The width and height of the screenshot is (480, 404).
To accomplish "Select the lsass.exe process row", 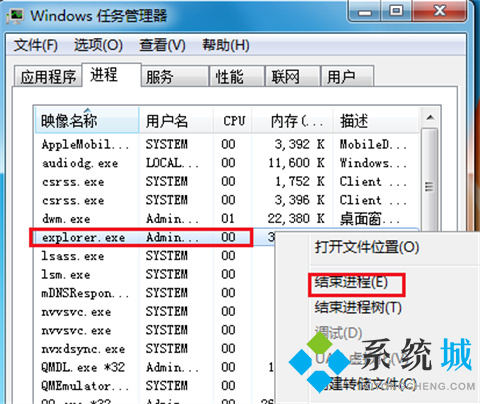I will (154, 256).
